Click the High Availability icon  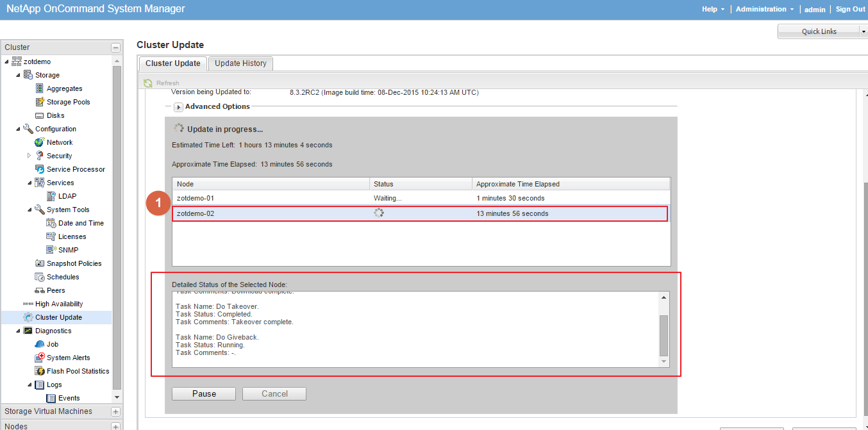click(28, 304)
